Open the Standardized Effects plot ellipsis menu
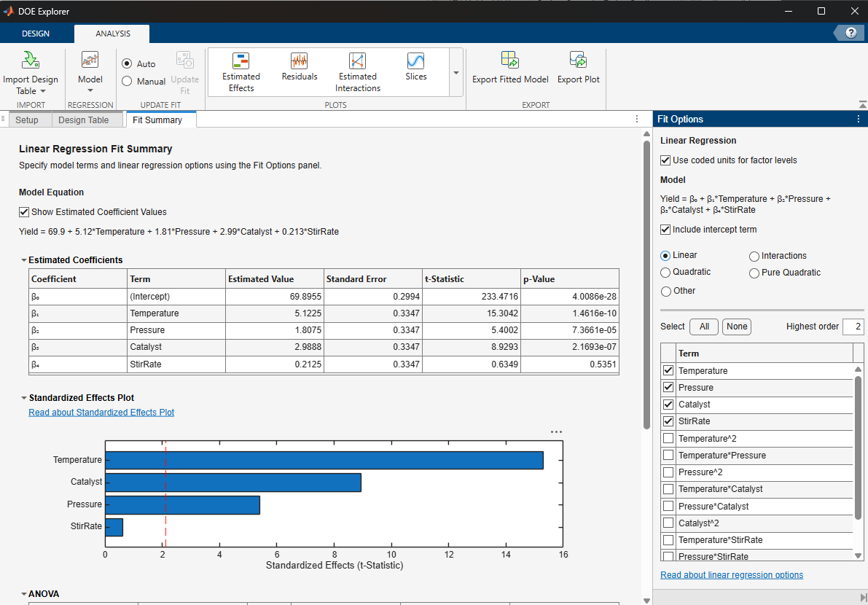The width and height of the screenshot is (868, 605). click(556, 432)
